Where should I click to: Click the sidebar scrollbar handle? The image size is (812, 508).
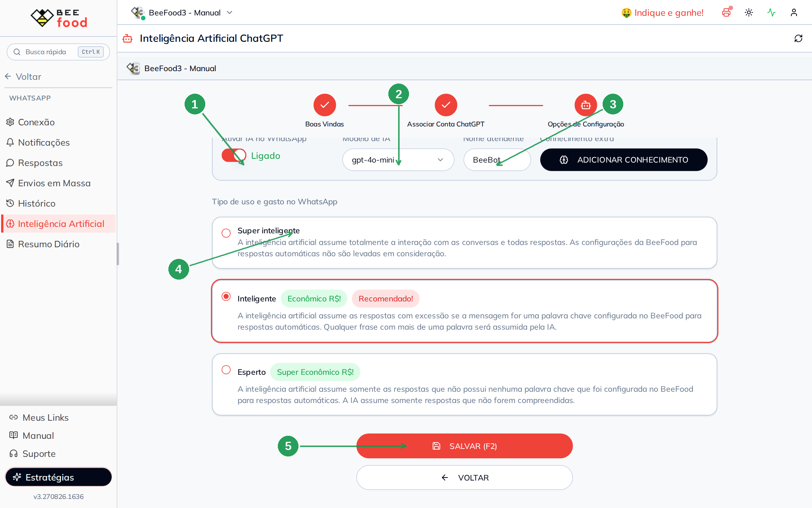point(118,254)
